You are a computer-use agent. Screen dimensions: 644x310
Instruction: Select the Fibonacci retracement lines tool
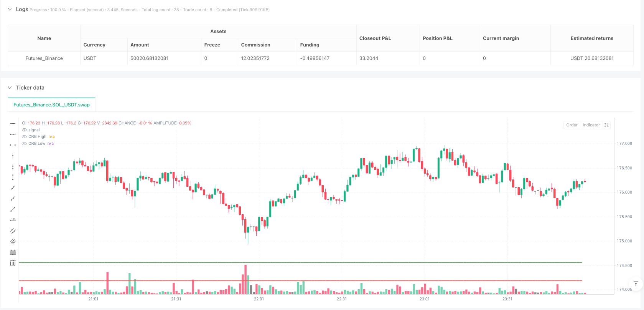[x=13, y=252]
